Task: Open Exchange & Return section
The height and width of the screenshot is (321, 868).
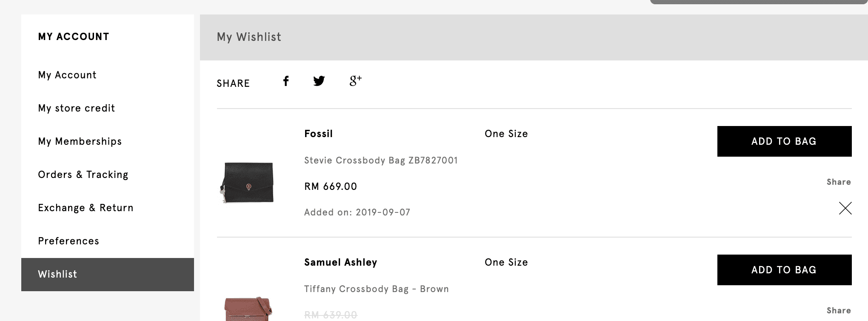Action: pos(86,208)
